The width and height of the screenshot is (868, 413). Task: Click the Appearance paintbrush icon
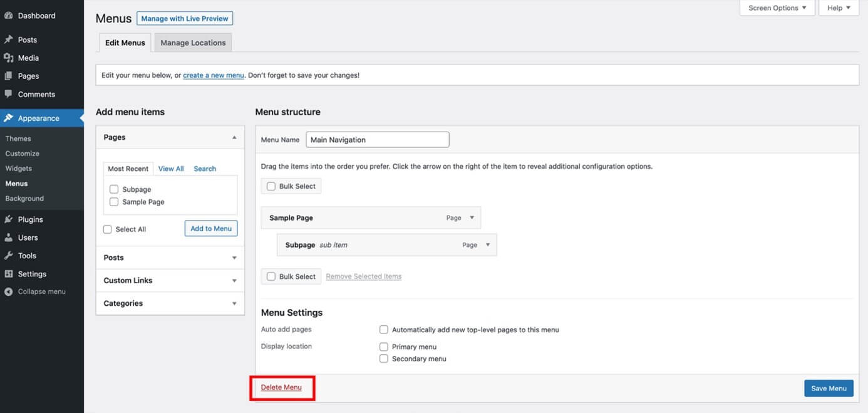point(8,118)
